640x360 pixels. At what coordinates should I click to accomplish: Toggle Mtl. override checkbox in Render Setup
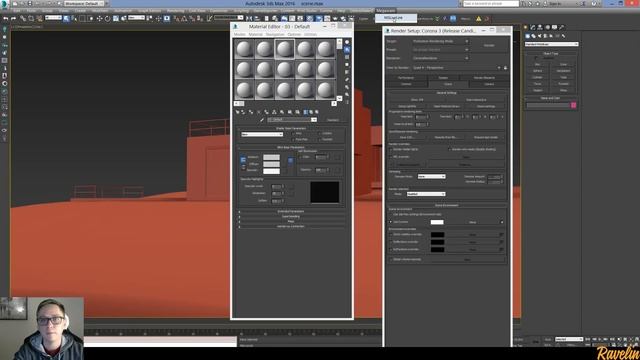(x=391, y=157)
